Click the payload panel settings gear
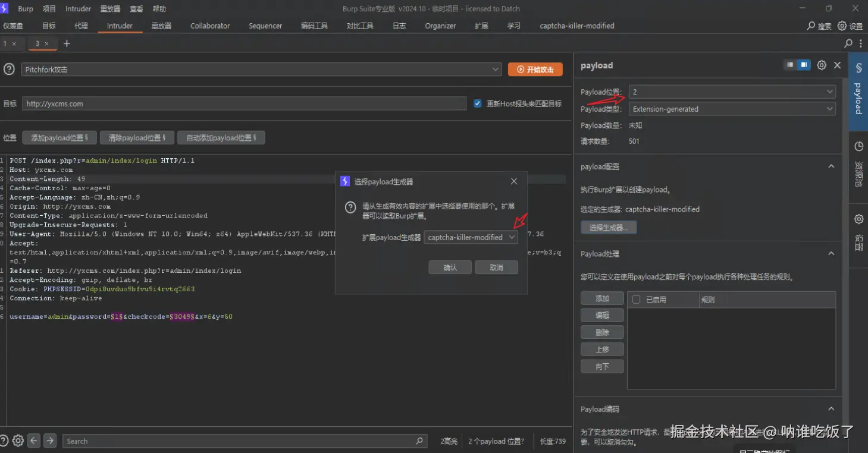 tap(822, 65)
